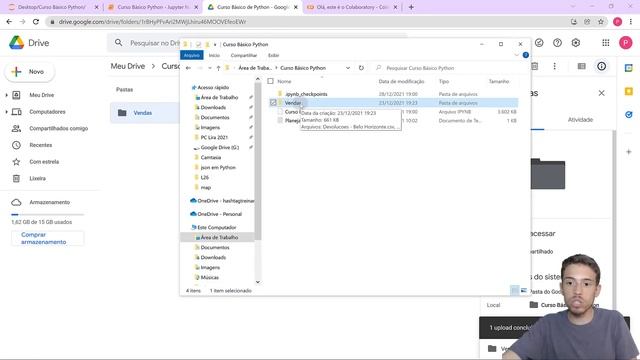Switch Explorer to details view icon
The image size is (640, 360).
pos(515,290)
